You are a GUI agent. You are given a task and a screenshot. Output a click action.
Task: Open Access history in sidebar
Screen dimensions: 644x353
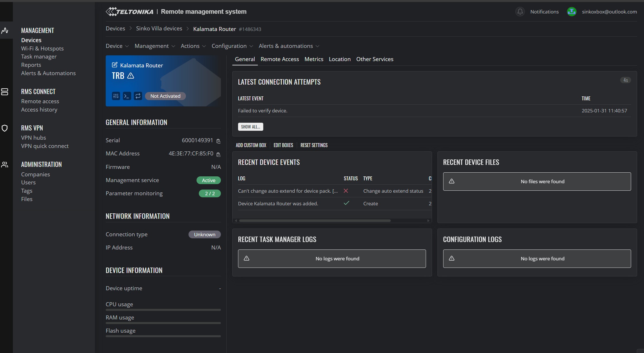(39, 110)
